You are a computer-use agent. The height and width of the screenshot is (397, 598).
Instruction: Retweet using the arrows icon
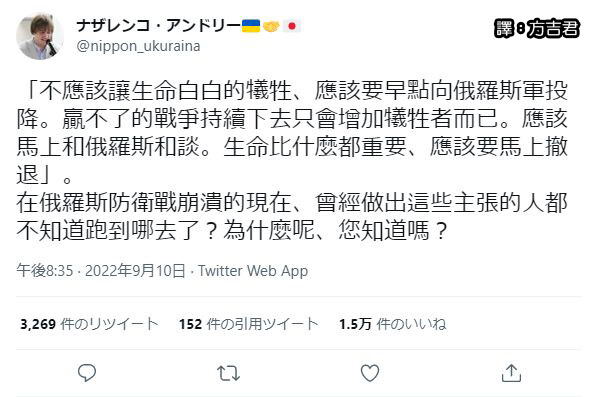(x=228, y=373)
